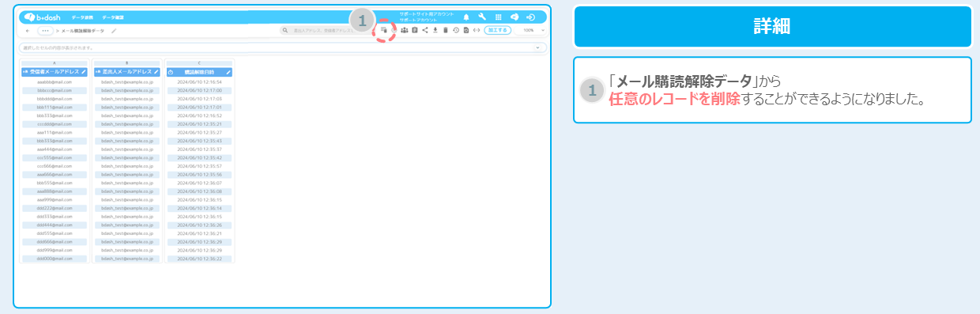
Task: Click the download icon
Action: click(x=435, y=30)
